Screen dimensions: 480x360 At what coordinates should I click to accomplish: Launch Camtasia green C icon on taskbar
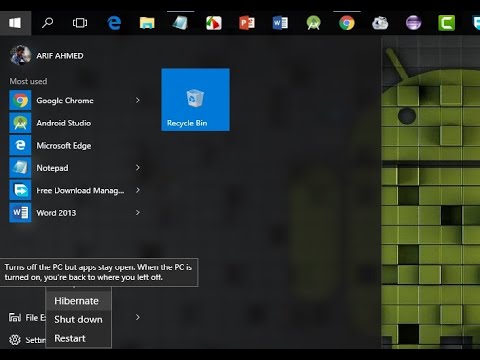click(x=447, y=23)
